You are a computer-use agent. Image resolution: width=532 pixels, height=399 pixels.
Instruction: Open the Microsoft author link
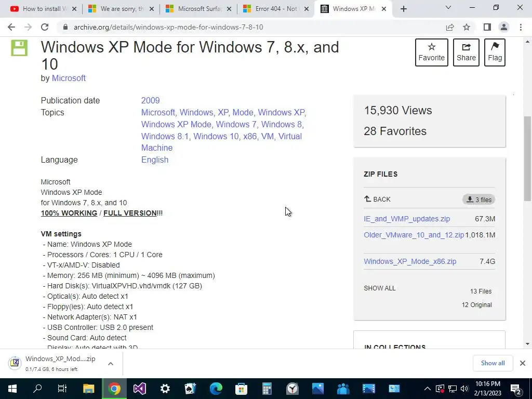pyautogui.click(x=69, y=78)
